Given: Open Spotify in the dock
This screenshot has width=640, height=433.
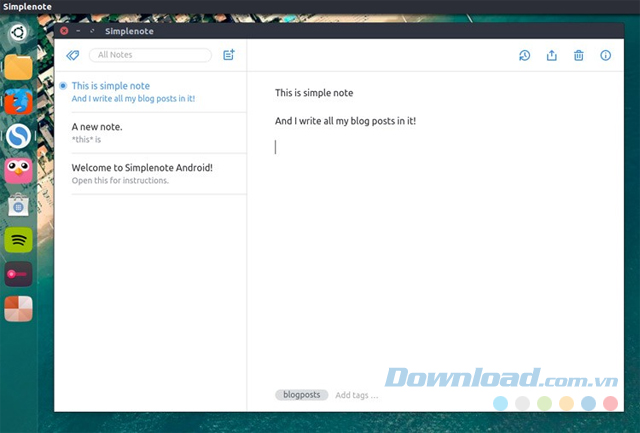Looking at the screenshot, I should click(x=19, y=240).
